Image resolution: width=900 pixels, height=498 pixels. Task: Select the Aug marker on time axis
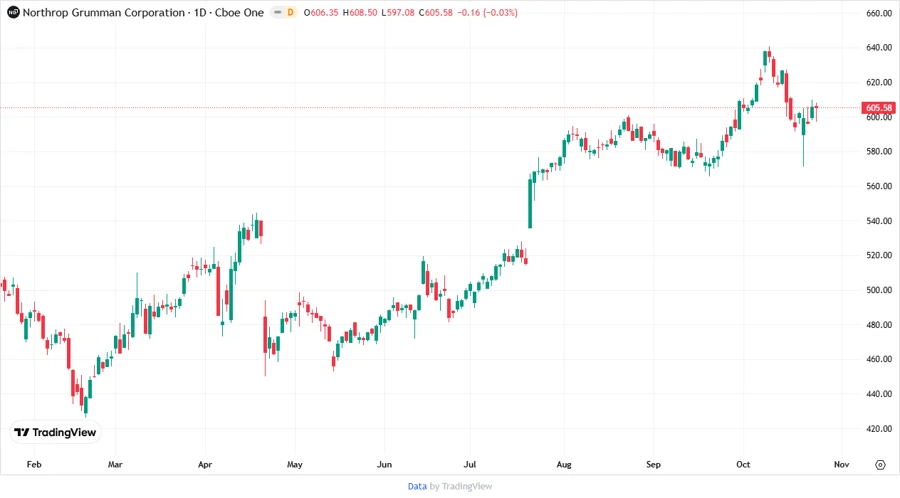coord(563,465)
